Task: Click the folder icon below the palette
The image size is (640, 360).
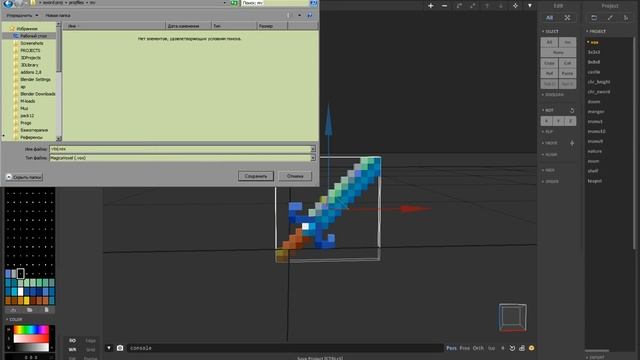Action: pyautogui.click(x=30, y=310)
